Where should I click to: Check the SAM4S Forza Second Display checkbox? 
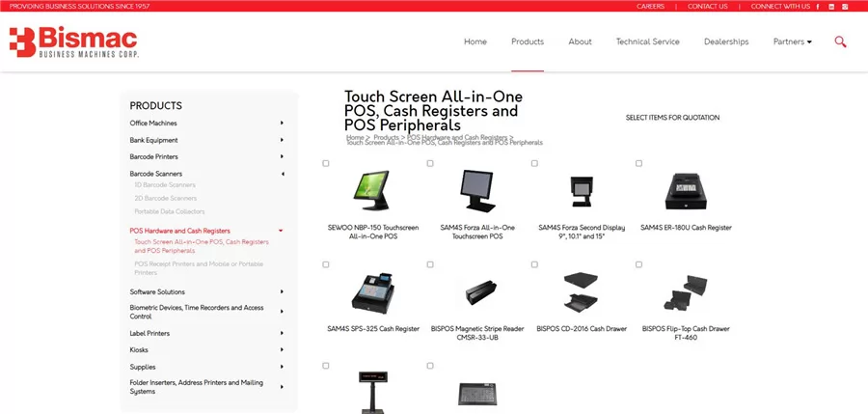(534, 163)
